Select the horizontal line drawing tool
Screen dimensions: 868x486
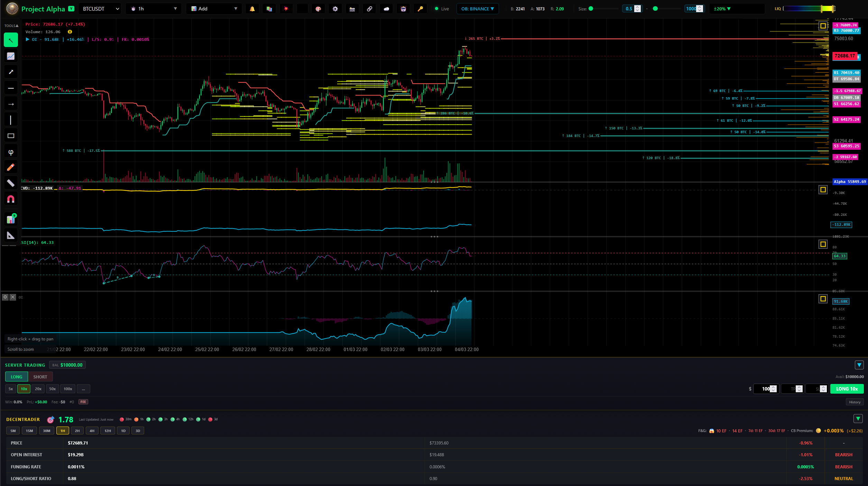tap(11, 88)
